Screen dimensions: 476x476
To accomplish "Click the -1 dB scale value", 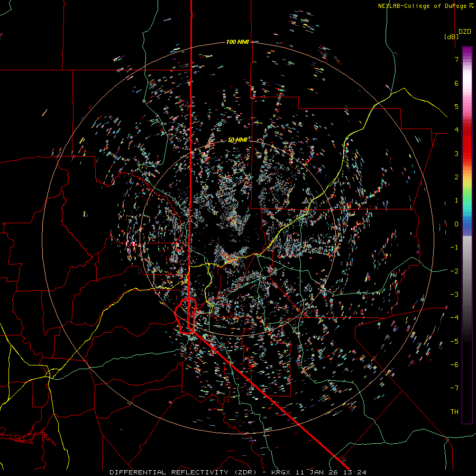I will [454, 248].
